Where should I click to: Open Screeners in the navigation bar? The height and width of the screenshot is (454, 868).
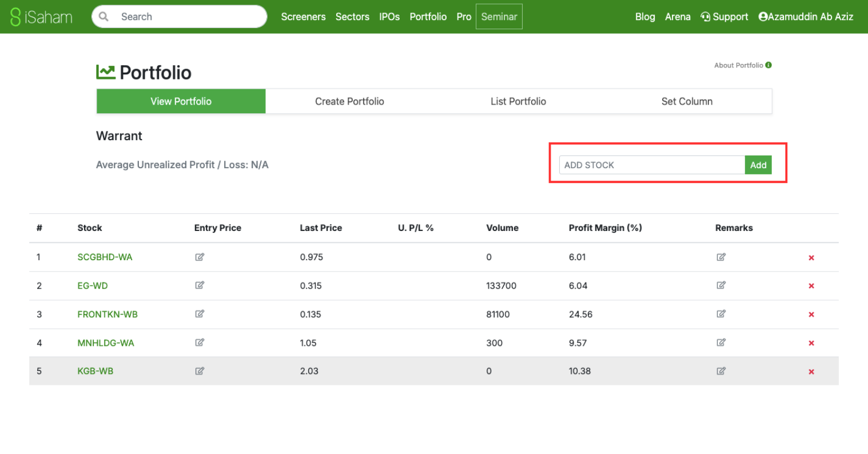click(x=303, y=17)
